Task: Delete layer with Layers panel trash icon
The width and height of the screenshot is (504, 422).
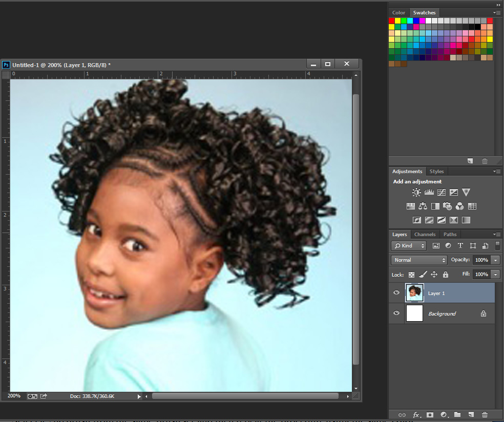Action: pos(485,415)
